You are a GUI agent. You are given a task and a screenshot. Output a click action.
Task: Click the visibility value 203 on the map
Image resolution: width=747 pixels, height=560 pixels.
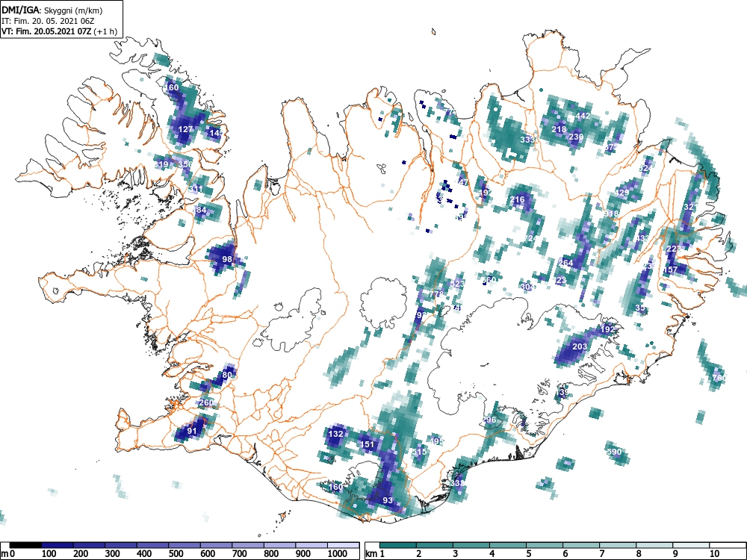coord(580,346)
